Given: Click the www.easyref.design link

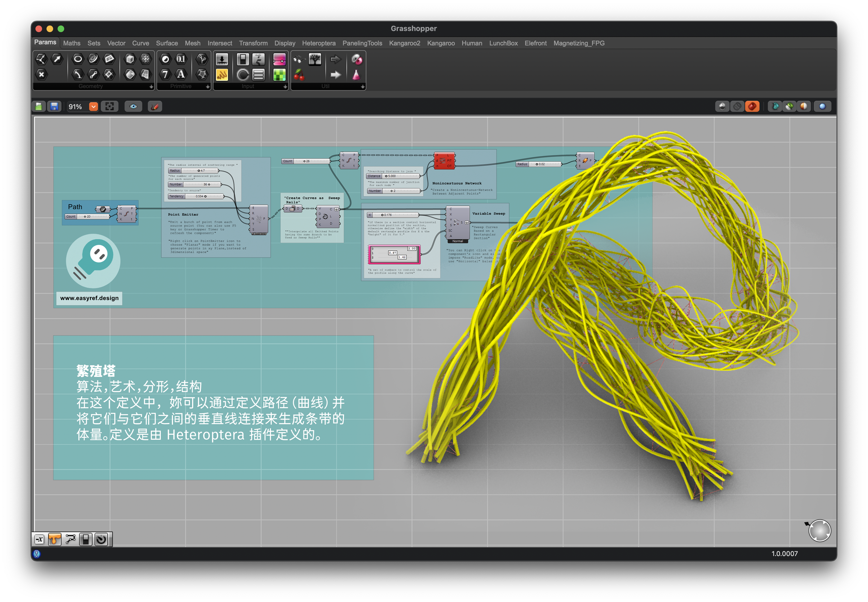Looking at the screenshot, I should click(x=89, y=298).
